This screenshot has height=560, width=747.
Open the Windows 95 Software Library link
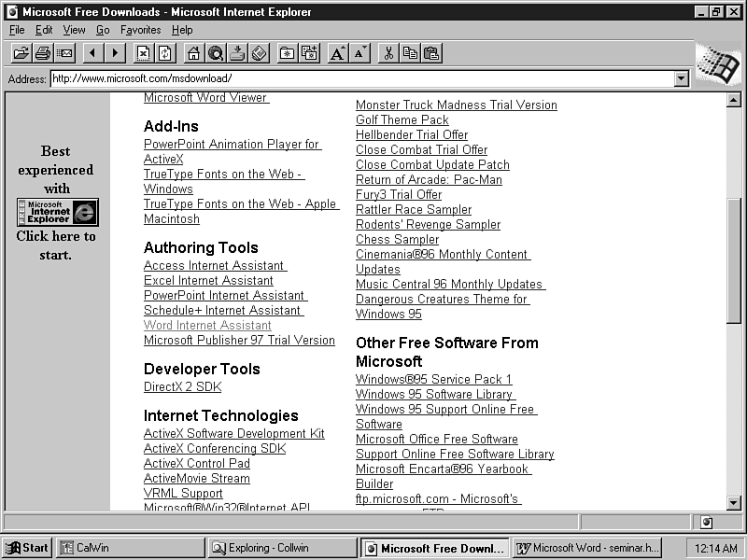[x=434, y=394]
